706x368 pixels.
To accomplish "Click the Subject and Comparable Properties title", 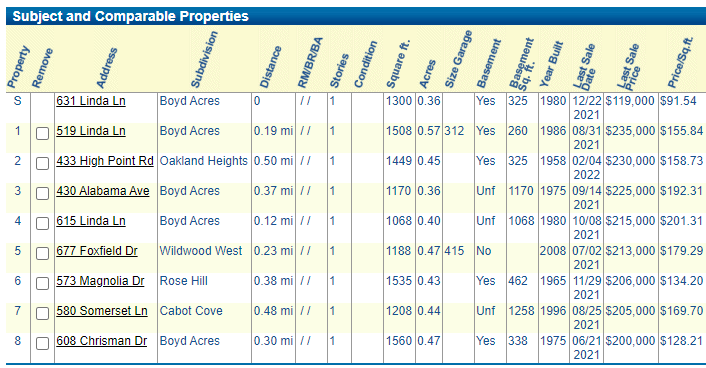I will coord(131,16).
